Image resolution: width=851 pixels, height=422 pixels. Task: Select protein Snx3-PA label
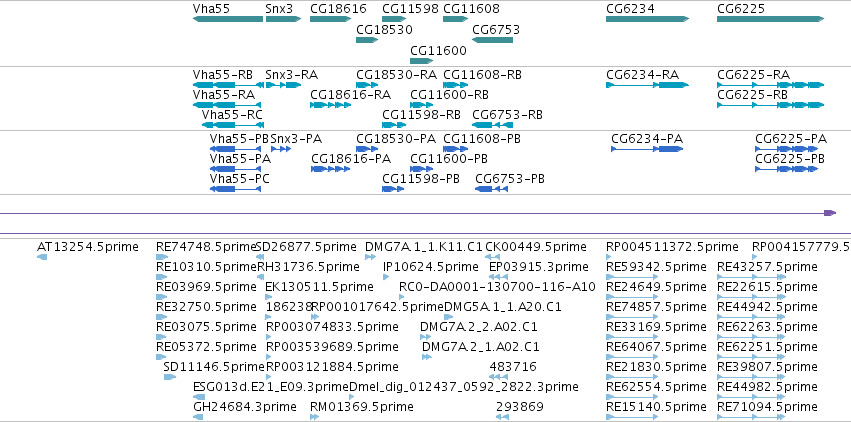coord(296,139)
